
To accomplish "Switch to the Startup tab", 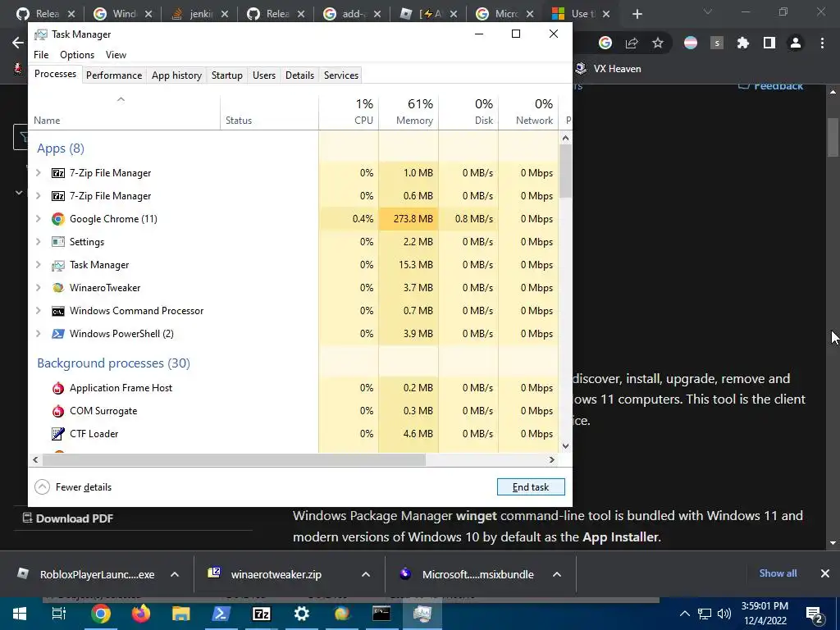I will (x=227, y=75).
